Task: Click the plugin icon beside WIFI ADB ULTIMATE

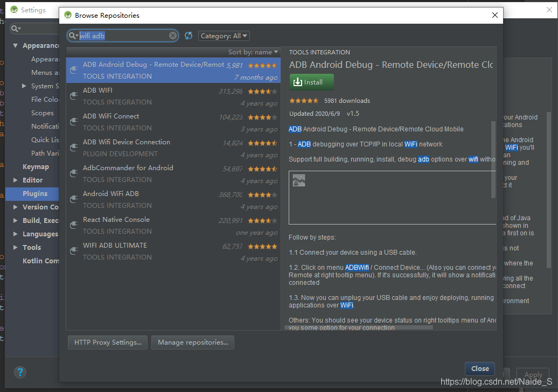Action: [74, 251]
